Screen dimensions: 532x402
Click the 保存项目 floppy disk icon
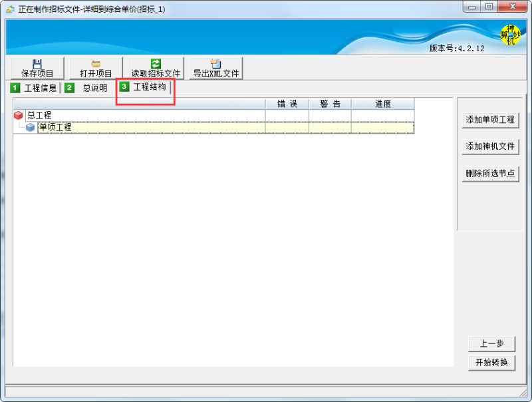[37, 64]
